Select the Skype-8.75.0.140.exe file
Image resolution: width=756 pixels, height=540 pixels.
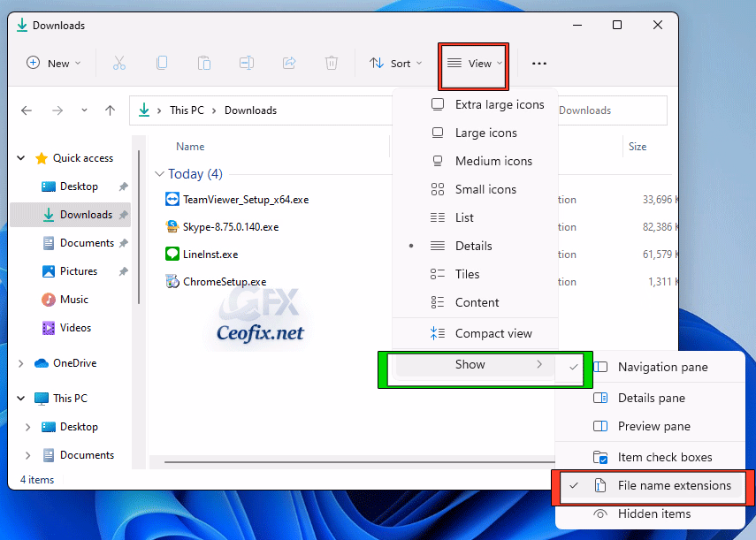(230, 227)
